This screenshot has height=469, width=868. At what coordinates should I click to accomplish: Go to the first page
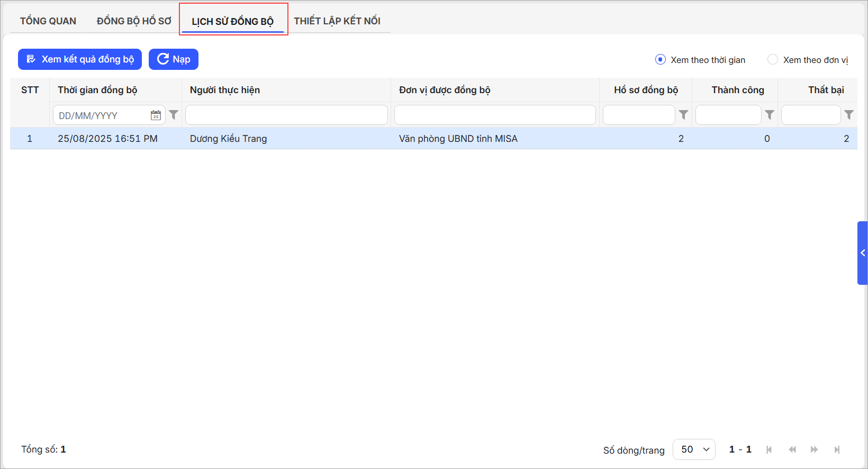coord(769,449)
